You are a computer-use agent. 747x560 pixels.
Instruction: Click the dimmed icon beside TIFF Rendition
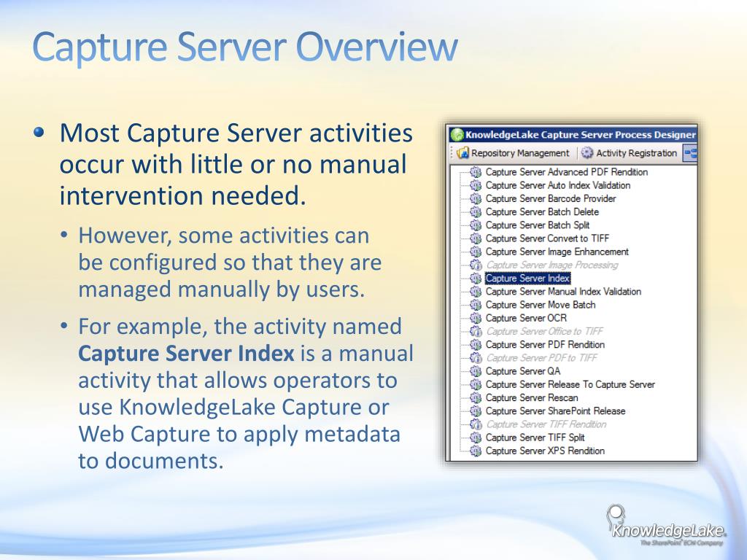(476, 424)
